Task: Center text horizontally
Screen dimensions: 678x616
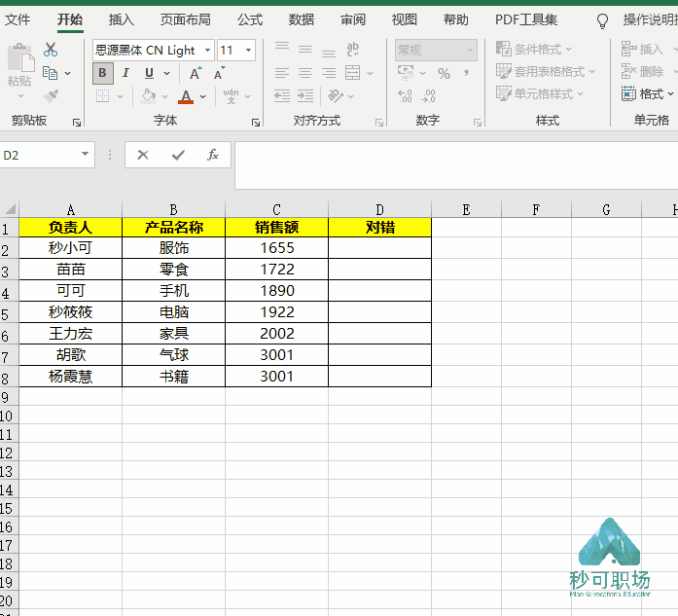Action: pyautogui.click(x=305, y=73)
